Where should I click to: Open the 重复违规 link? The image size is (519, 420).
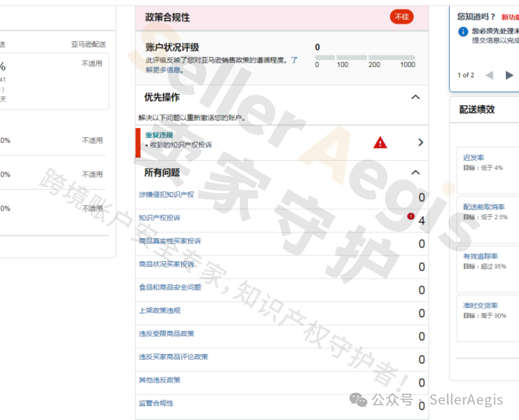(x=159, y=135)
